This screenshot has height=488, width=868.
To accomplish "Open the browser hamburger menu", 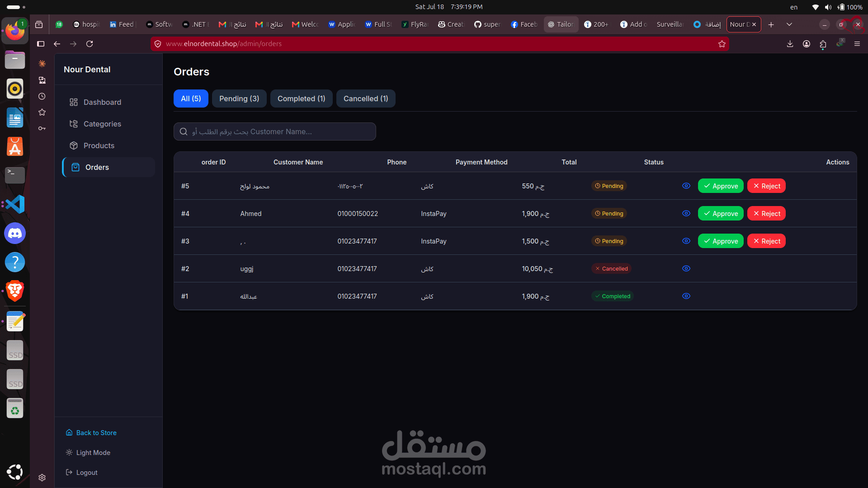I will [857, 44].
